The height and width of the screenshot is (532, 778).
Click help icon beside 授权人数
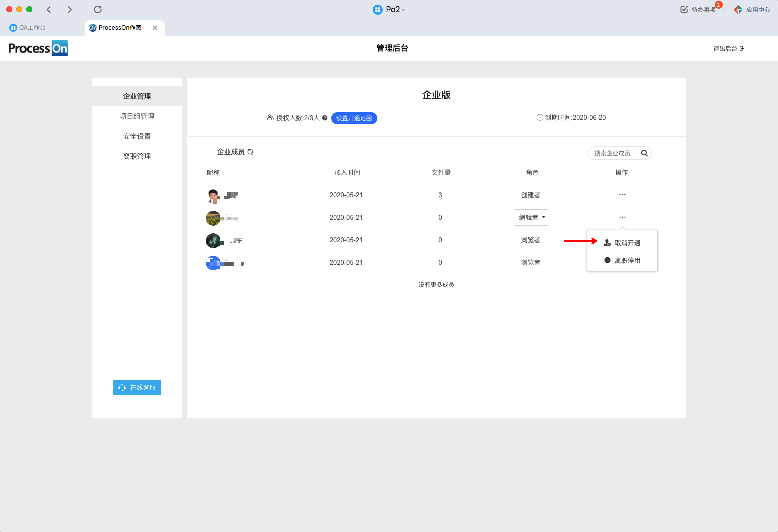pyautogui.click(x=325, y=118)
